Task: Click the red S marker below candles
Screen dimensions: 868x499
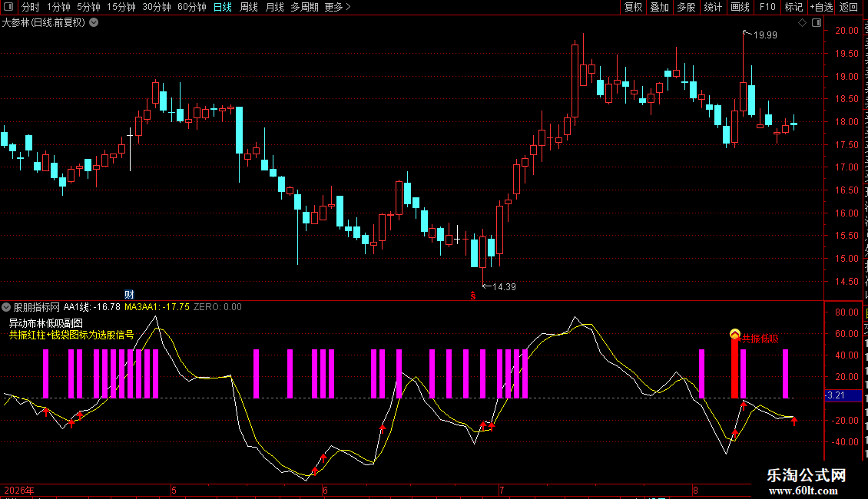Action: click(472, 296)
